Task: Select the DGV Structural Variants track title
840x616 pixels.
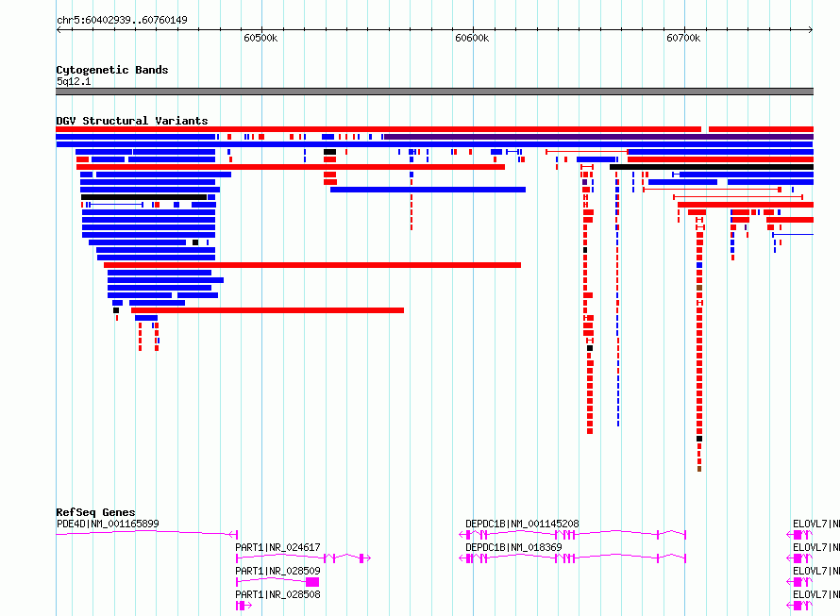Action: coord(132,121)
